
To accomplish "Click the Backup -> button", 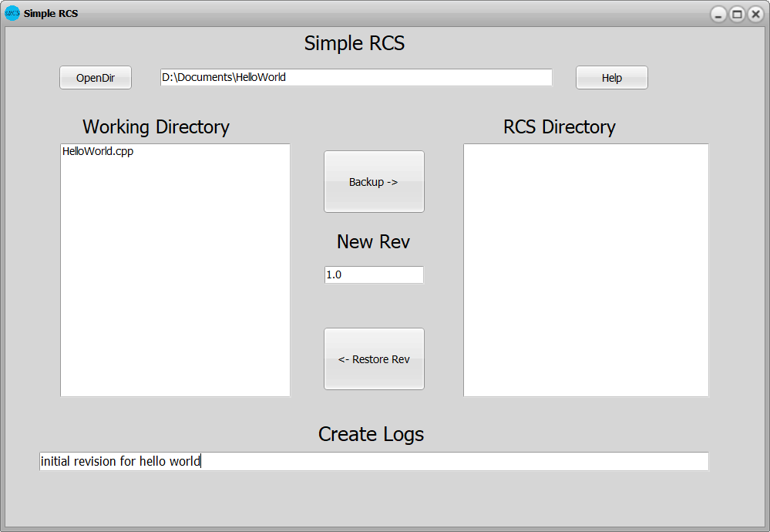I will [x=374, y=182].
